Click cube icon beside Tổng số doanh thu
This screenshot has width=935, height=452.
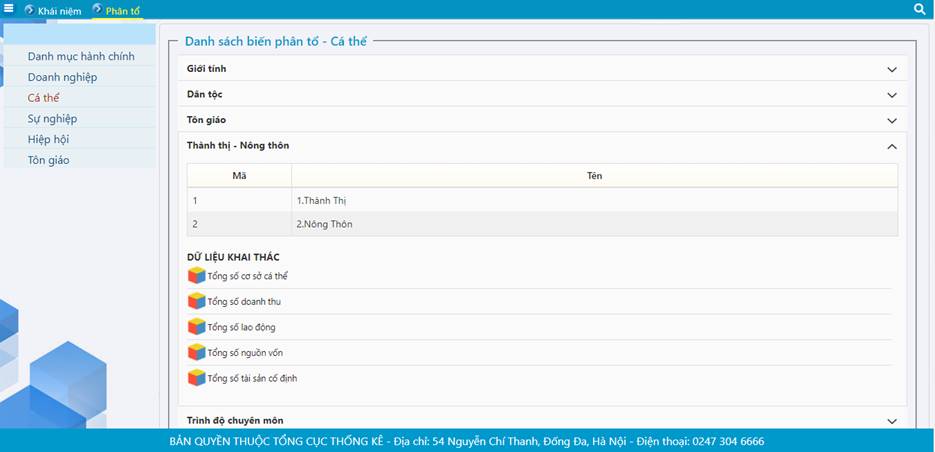(x=196, y=301)
